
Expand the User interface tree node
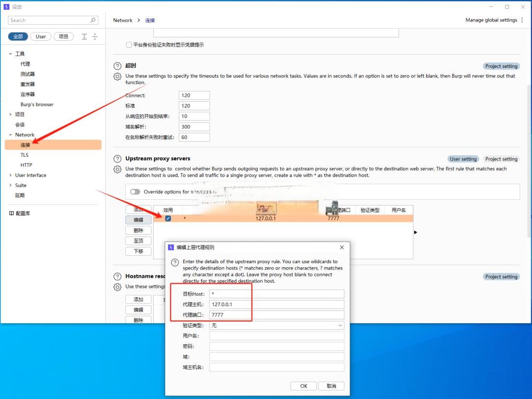tap(10, 175)
